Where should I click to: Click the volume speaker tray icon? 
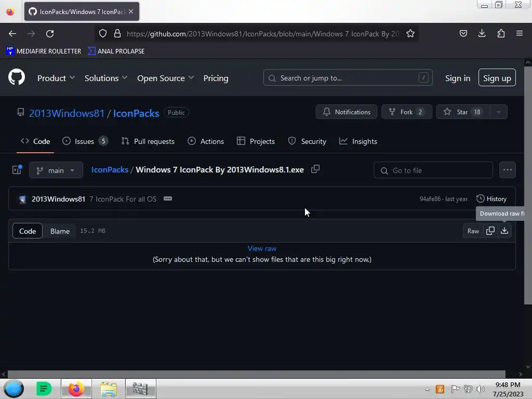point(481,389)
